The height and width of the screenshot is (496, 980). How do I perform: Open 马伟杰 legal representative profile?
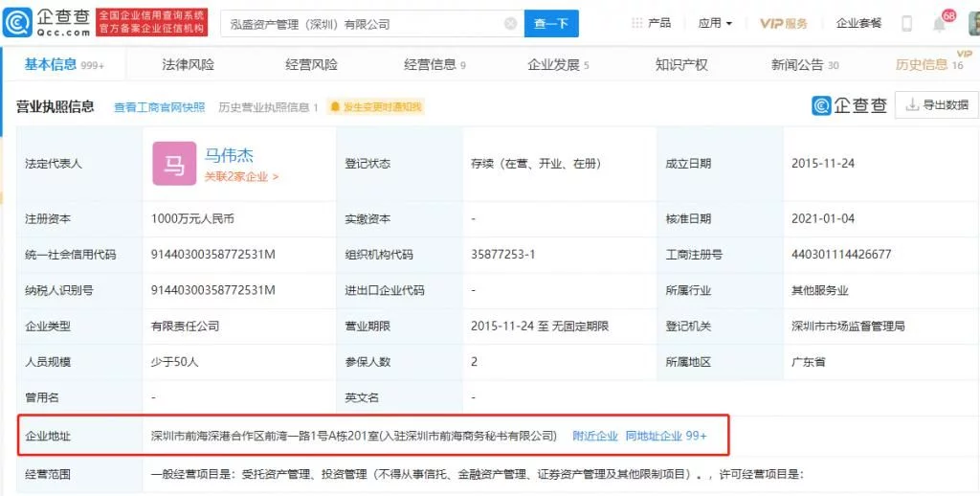click(229, 154)
